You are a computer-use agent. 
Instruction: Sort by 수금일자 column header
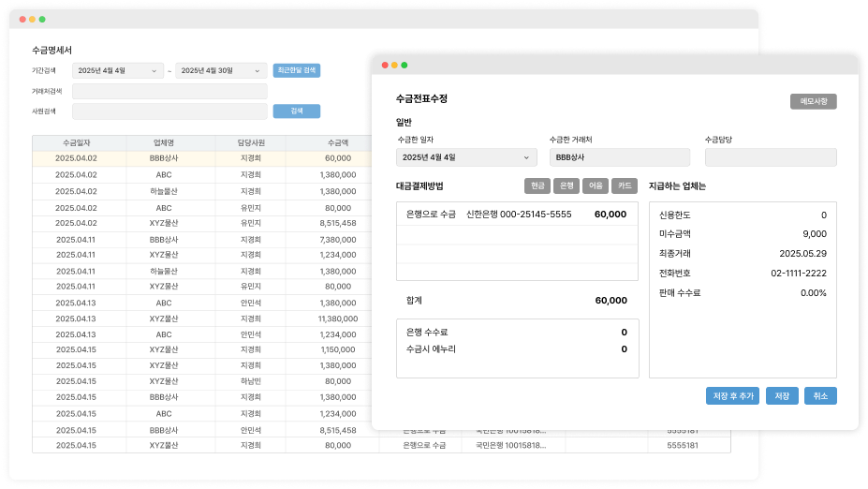click(79, 142)
